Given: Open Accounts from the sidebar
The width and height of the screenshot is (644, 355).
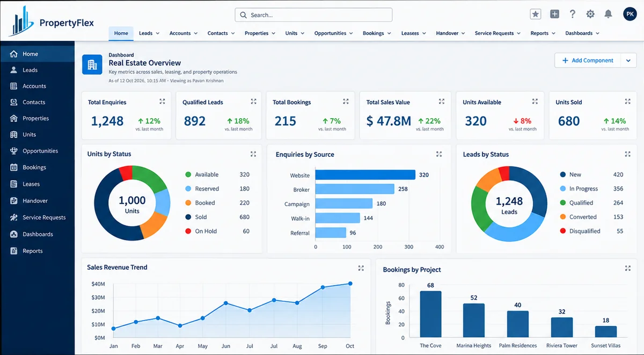Looking at the screenshot, I should coord(38,86).
